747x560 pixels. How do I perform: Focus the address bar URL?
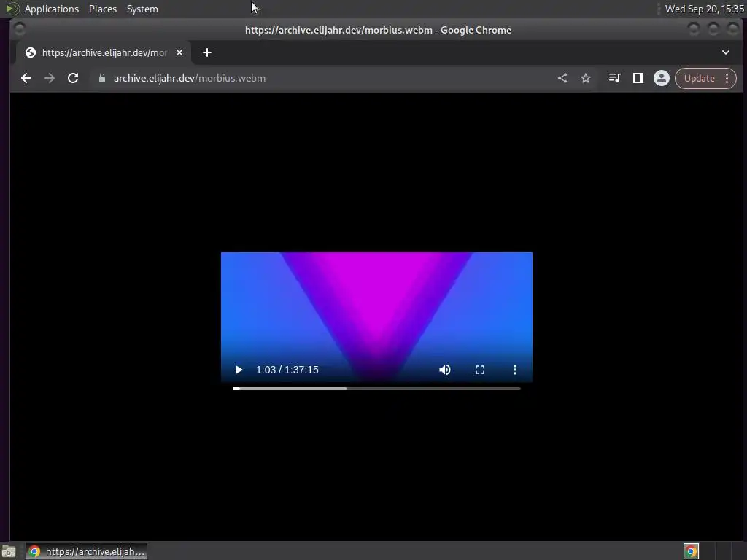[190, 78]
